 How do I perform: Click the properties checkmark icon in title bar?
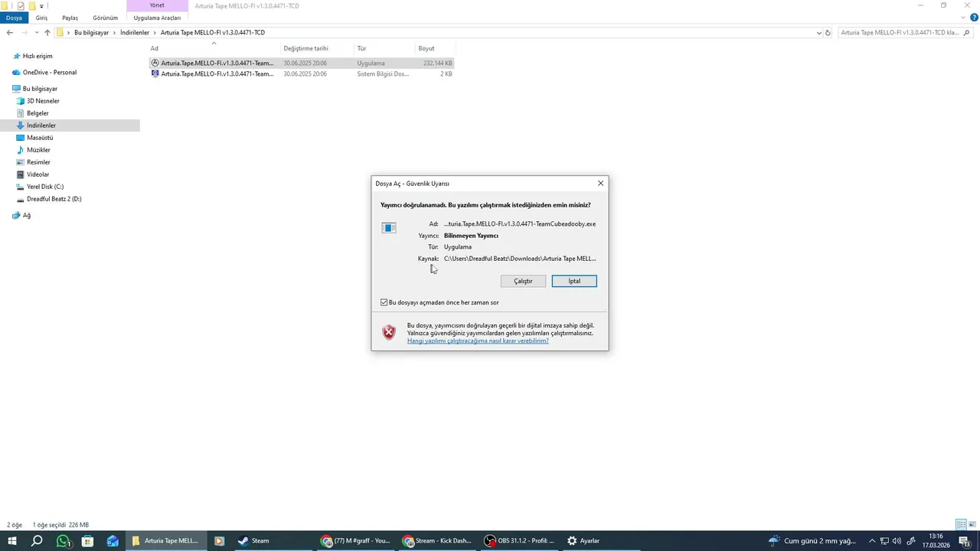click(x=21, y=6)
